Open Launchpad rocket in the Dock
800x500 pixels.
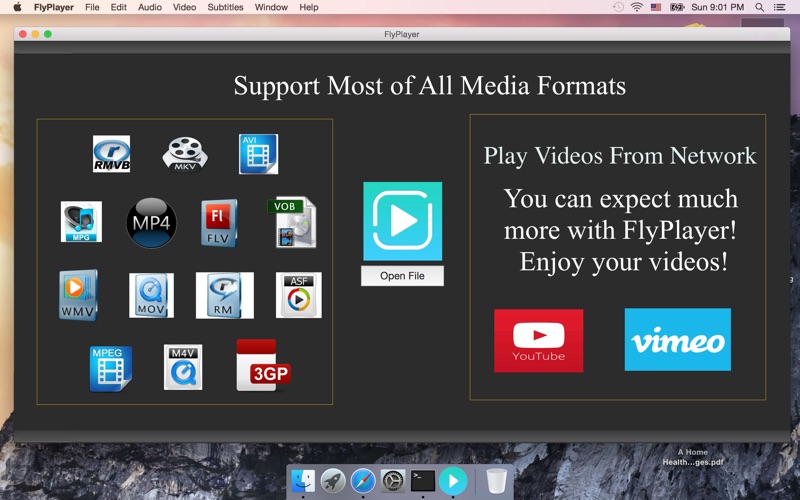click(333, 481)
